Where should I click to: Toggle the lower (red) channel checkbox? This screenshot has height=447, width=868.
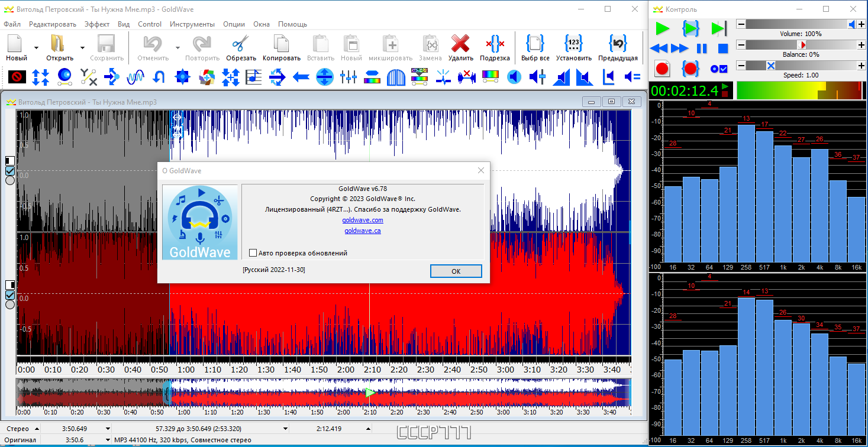click(x=10, y=294)
